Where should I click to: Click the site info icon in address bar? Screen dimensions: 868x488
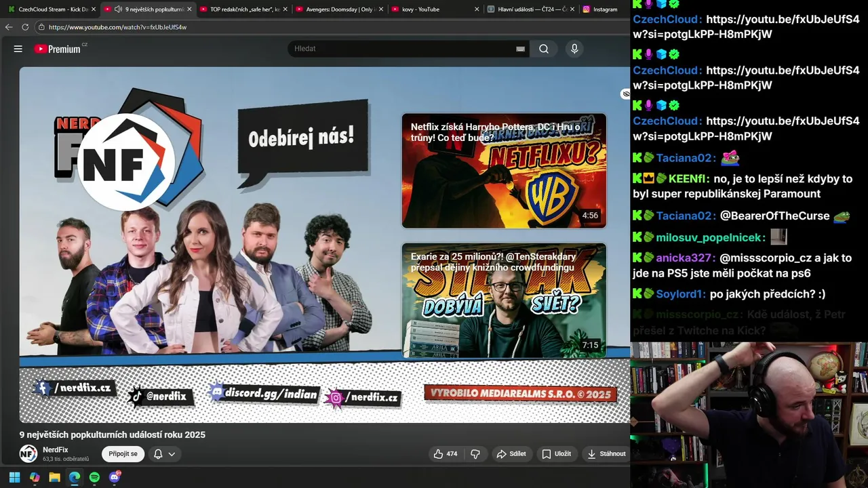41,27
